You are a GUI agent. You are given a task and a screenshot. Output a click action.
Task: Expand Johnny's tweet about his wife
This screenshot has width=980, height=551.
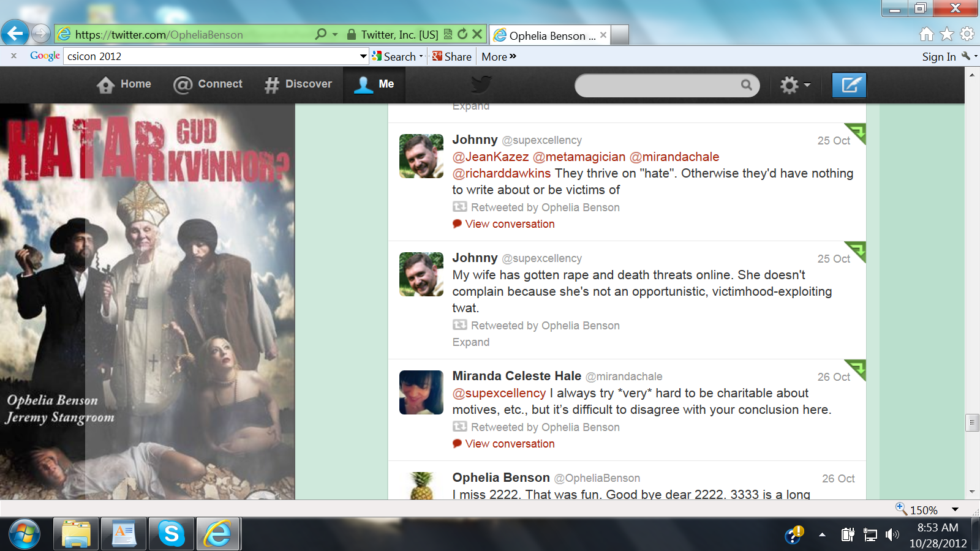pyautogui.click(x=470, y=342)
